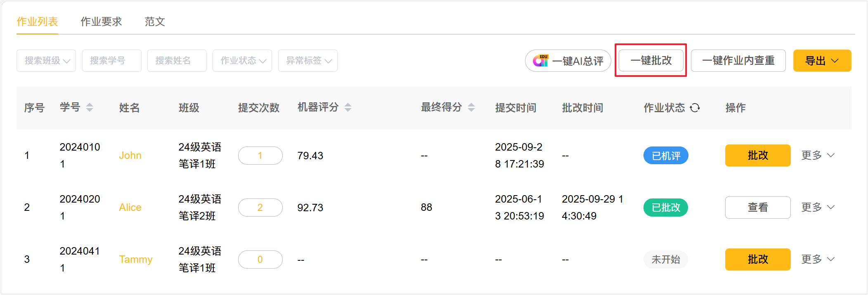Click 批改 button for John's assignment

tap(758, 156)
